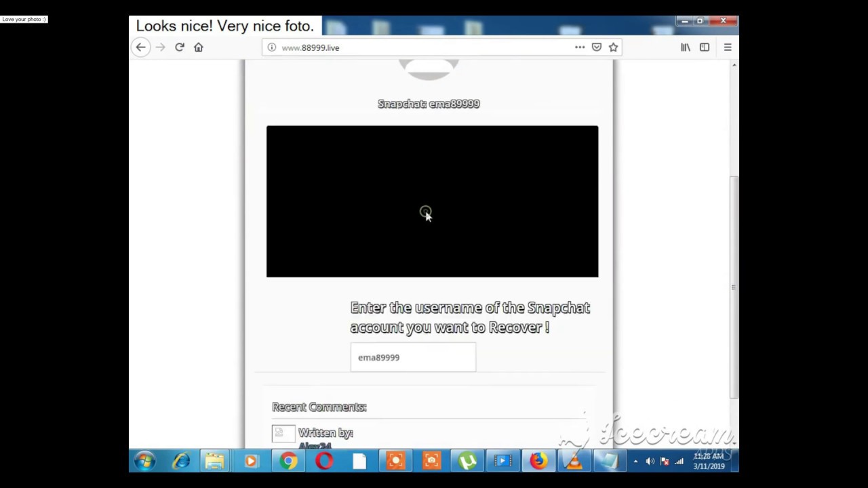Open Action Center flag notification
This screenshot has height=488, width=868.
[665, 462]
